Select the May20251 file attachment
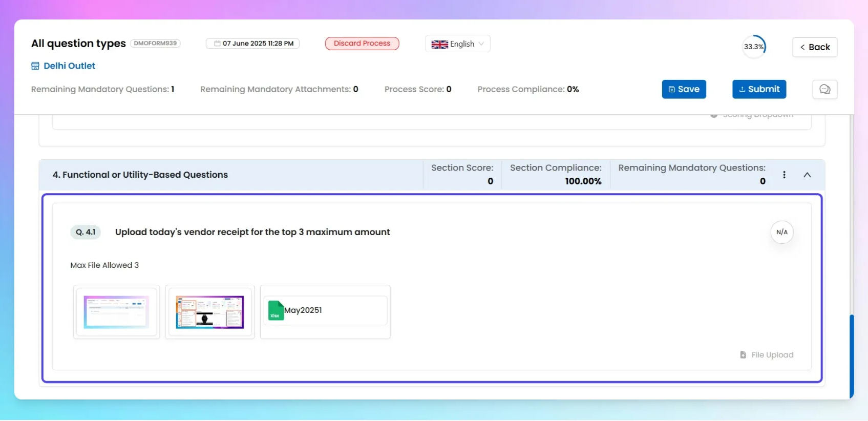 (x=325, y=312)
